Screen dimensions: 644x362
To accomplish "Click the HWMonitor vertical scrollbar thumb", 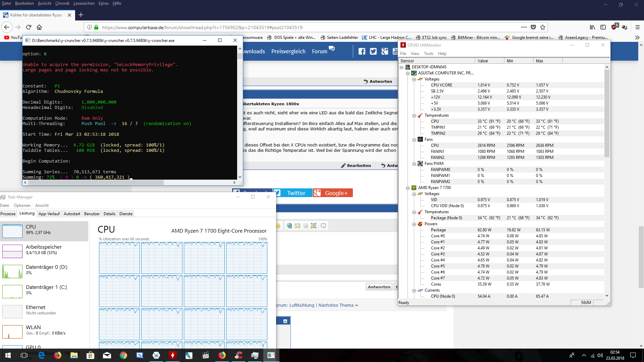I will click(607, 114).
